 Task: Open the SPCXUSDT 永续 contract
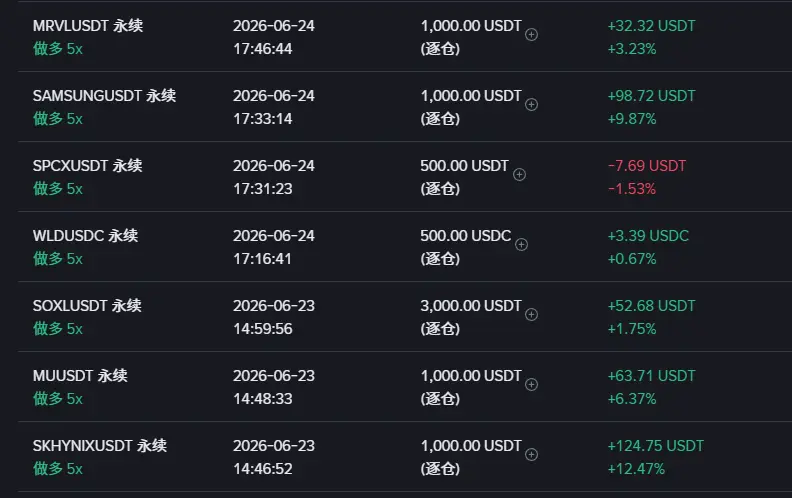88,166
